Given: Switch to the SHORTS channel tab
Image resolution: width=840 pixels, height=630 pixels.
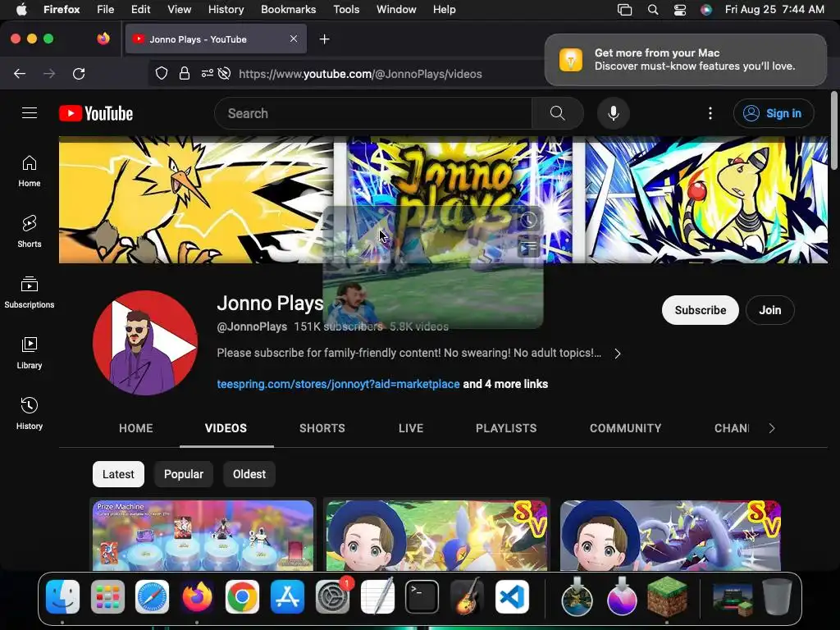Looking at the screenshot, I should click(x=322, y=428).
